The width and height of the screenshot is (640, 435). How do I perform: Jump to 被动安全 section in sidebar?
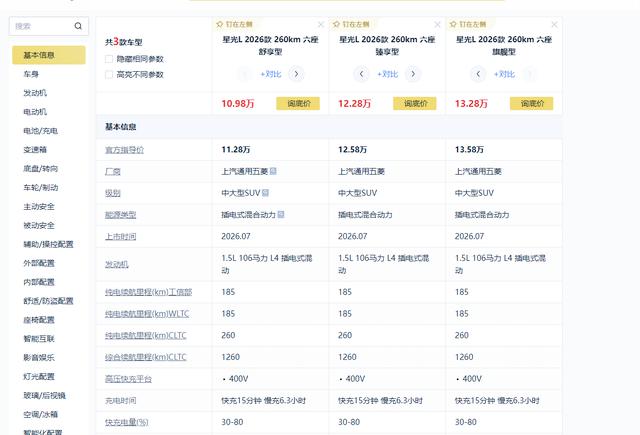(x=39, y=225)
